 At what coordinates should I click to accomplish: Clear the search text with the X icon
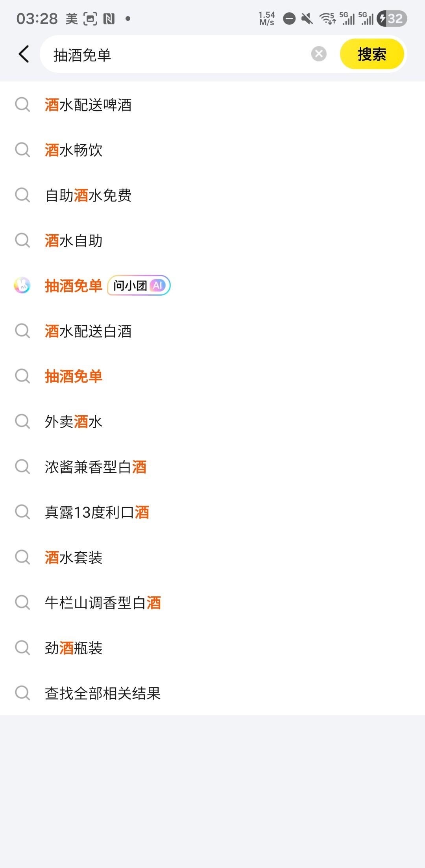pyautogui.click(x=319, y=54)
